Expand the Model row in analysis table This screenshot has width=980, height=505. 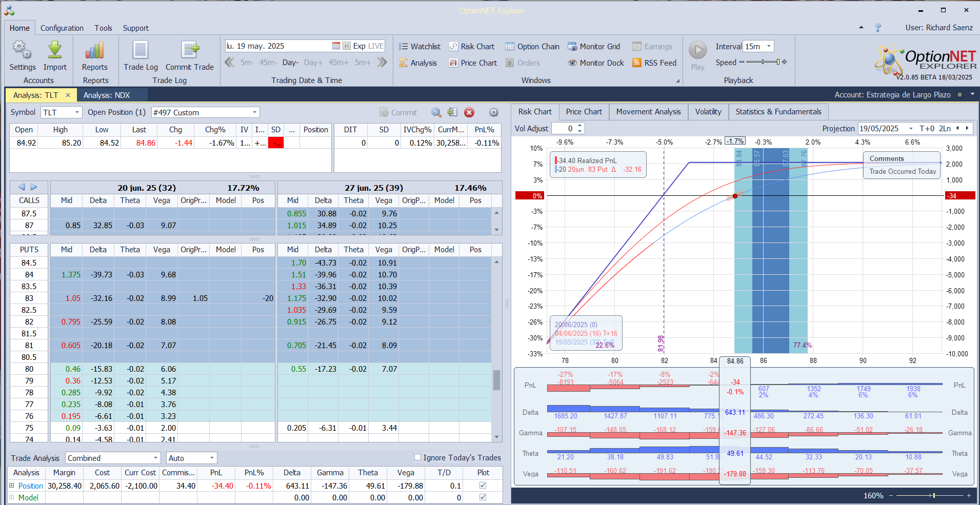pyautogui.click(x=12, y=497)
